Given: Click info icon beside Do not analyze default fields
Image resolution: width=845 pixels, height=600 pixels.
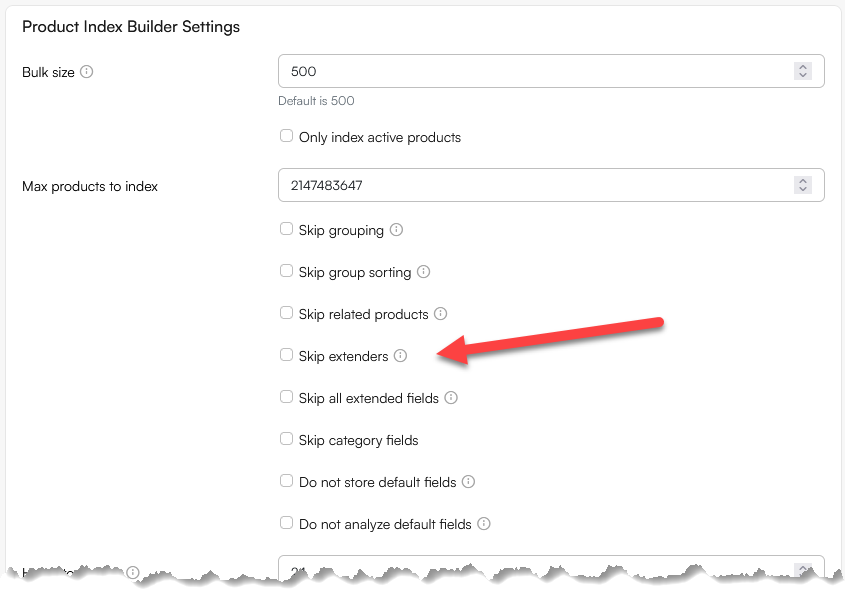Looking at the screenshot, I should 484,524.
